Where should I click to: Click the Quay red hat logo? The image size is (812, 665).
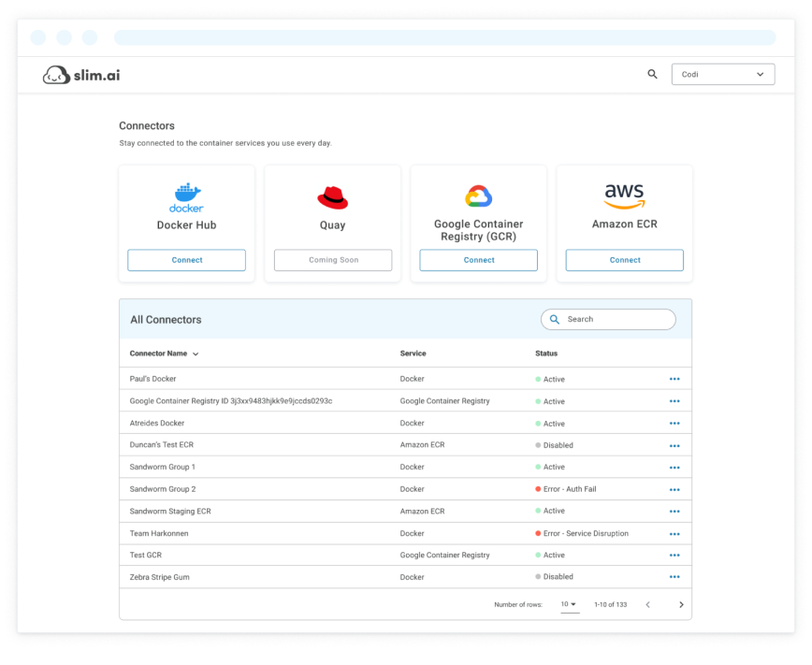[x=332, y=196]
